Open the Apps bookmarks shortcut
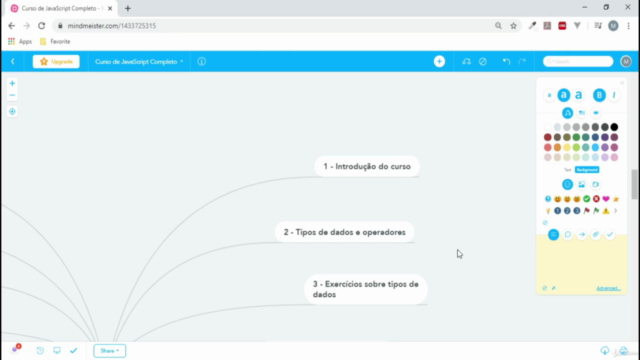 click(x=20, y=42)
